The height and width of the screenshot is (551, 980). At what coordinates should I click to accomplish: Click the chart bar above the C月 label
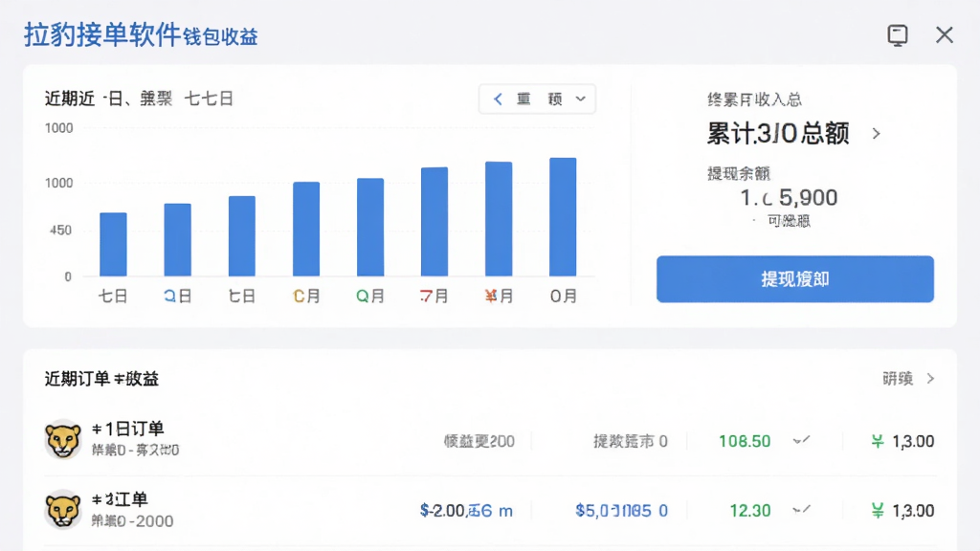coord(306,230)
